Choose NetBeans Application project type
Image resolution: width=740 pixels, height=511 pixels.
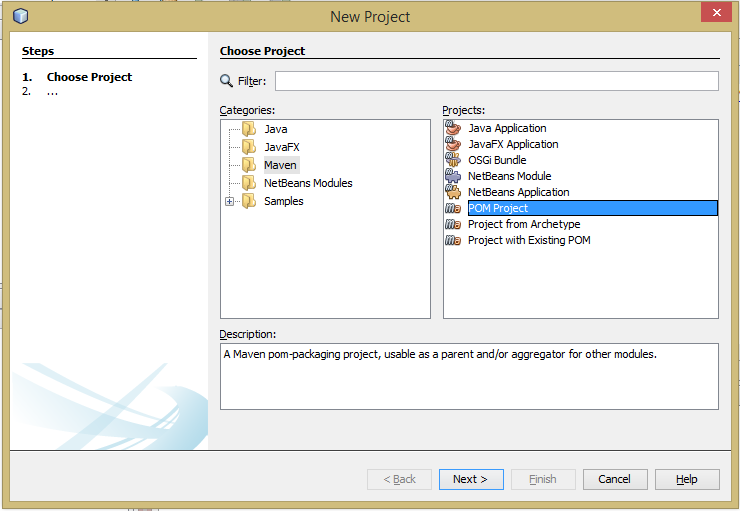519,192
